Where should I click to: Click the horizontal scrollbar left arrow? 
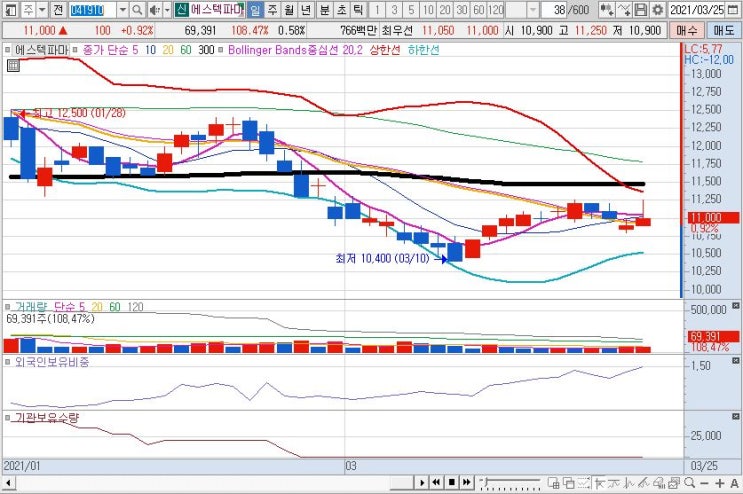click(x=8, y=483)
